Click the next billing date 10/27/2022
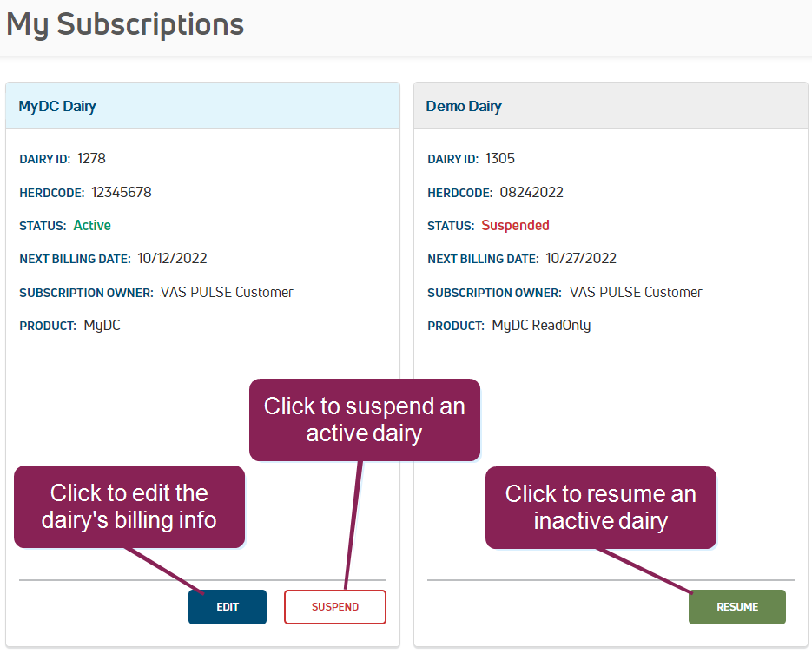The image size is (812, 654). (x=580, y=258)
